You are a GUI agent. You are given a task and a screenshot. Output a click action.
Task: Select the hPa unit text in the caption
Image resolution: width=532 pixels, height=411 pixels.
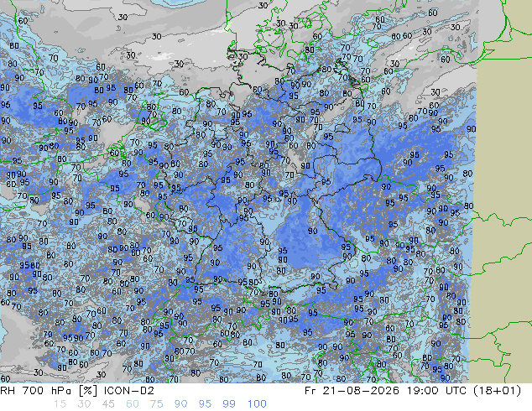pyautogui.click(x=60, y=391)
